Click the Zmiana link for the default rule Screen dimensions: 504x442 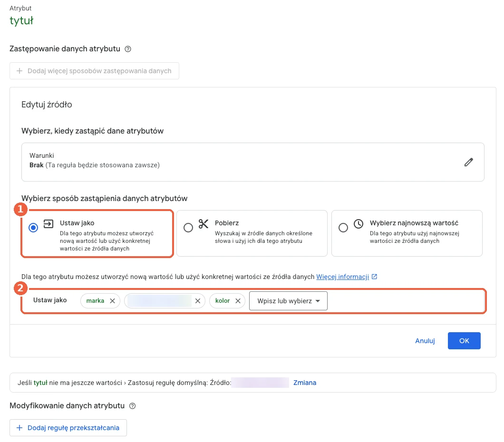[305, 383]
